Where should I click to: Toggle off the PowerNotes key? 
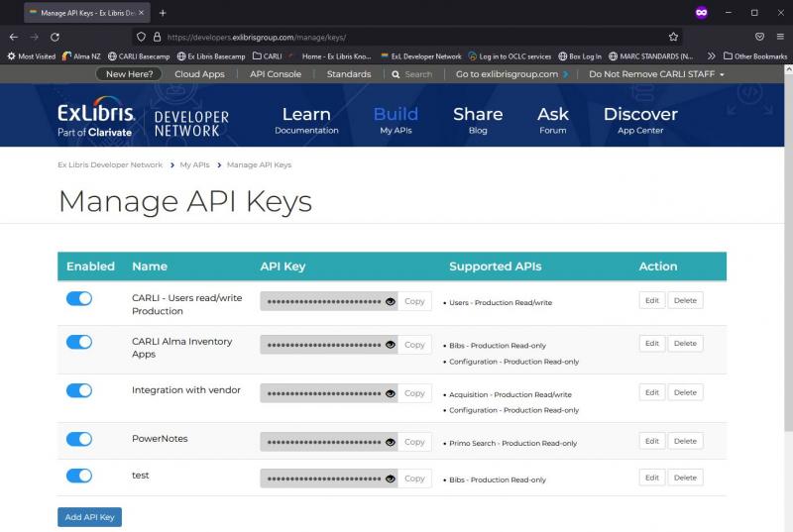[79, 439]
